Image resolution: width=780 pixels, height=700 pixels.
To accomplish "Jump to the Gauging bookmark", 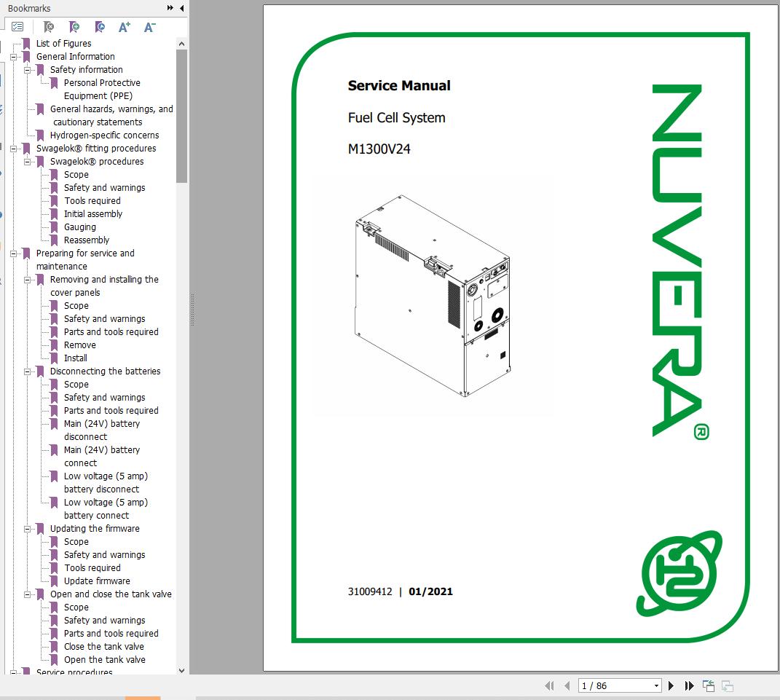I will coord(79,227).
